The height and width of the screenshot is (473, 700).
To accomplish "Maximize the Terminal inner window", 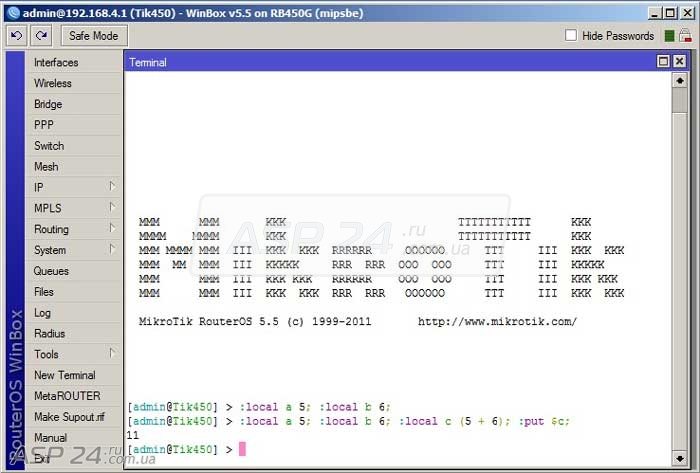I will 663,62.
